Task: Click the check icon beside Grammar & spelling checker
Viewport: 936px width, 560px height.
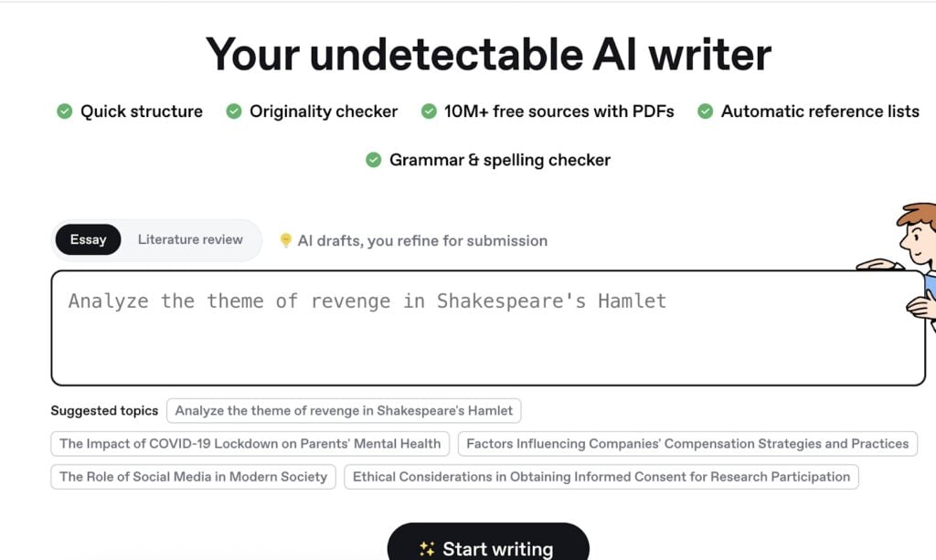Action: [x=373, y=159]
